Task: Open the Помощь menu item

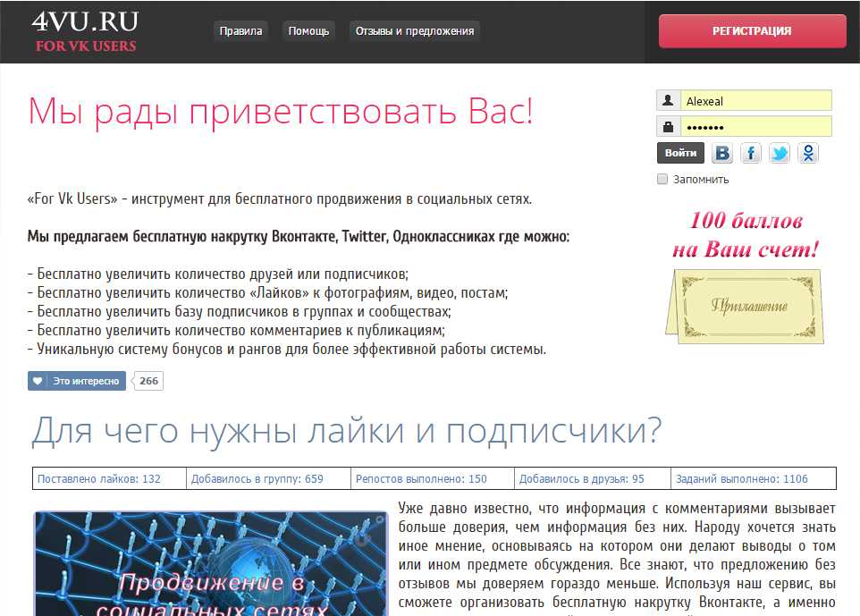Action: tap(308, 31)
